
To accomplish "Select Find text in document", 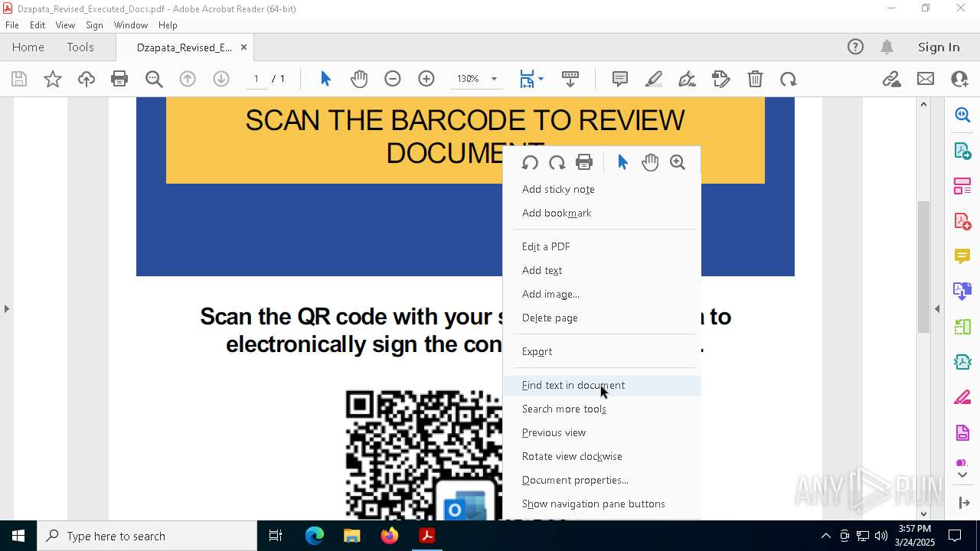I will click(602, 385).
